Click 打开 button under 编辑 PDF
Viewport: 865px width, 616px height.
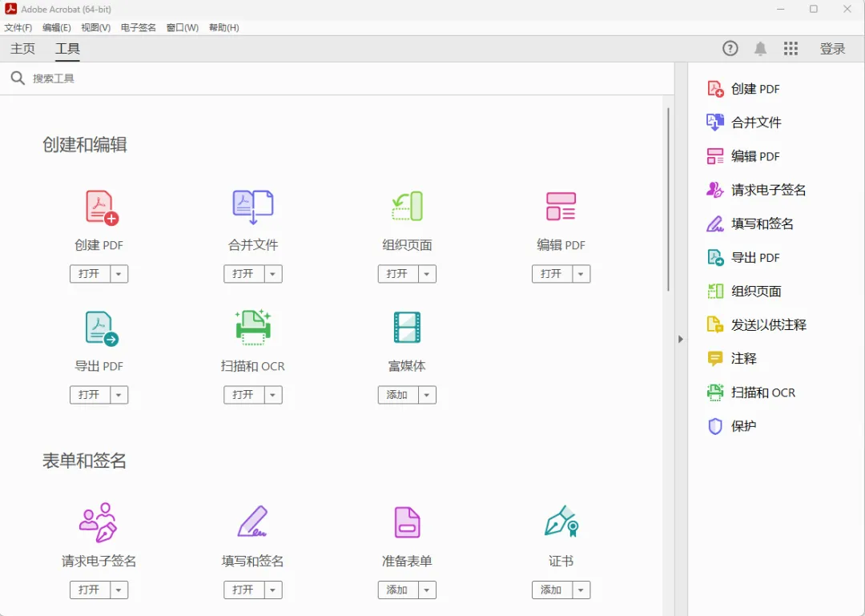coord(552,274)
